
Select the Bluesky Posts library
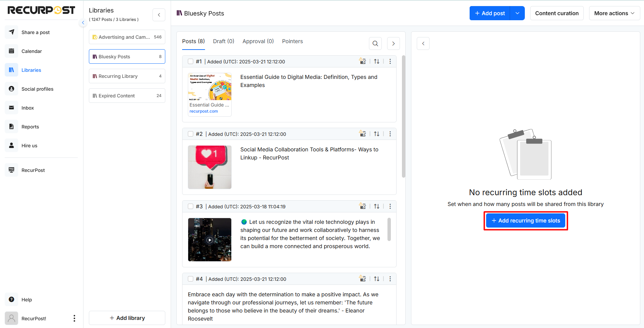tap(127, 57)
